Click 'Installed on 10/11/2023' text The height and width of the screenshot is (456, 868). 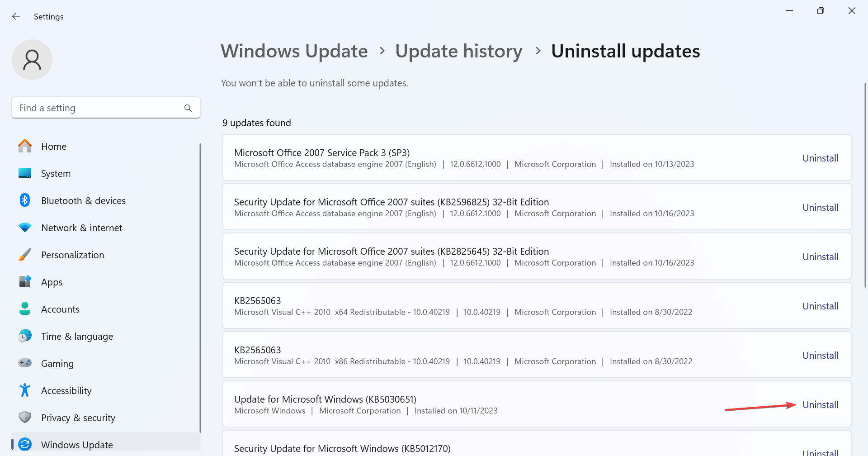point(456,411)
